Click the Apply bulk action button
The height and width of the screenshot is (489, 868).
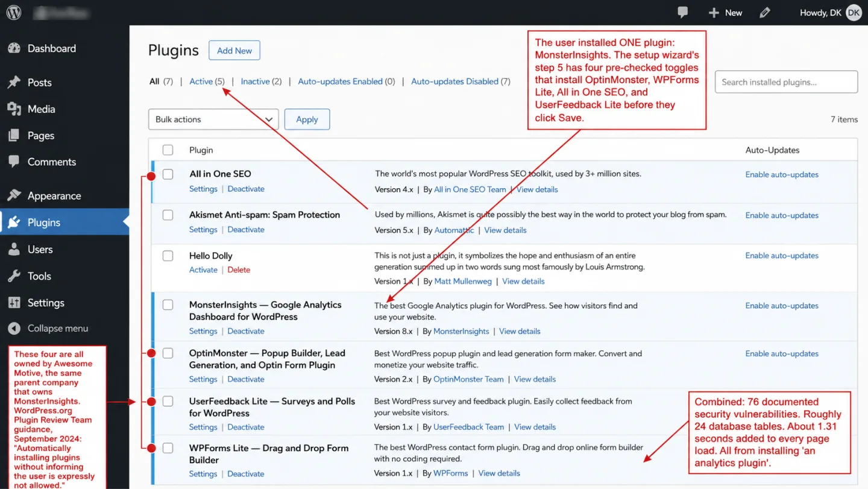pos(307,119)
